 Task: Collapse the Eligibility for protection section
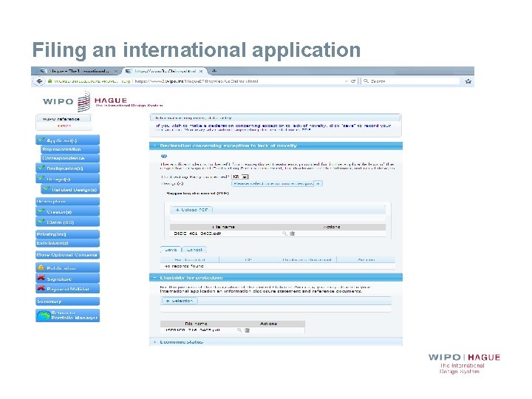click(x=154, y=278)
